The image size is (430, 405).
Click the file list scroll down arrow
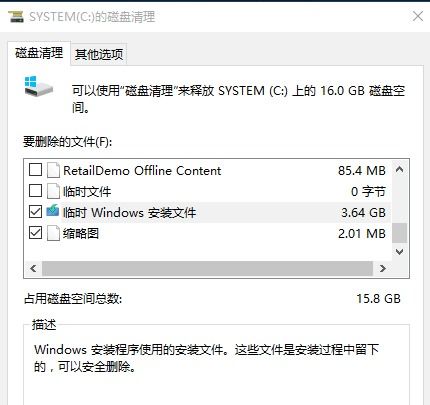(399, 252)
